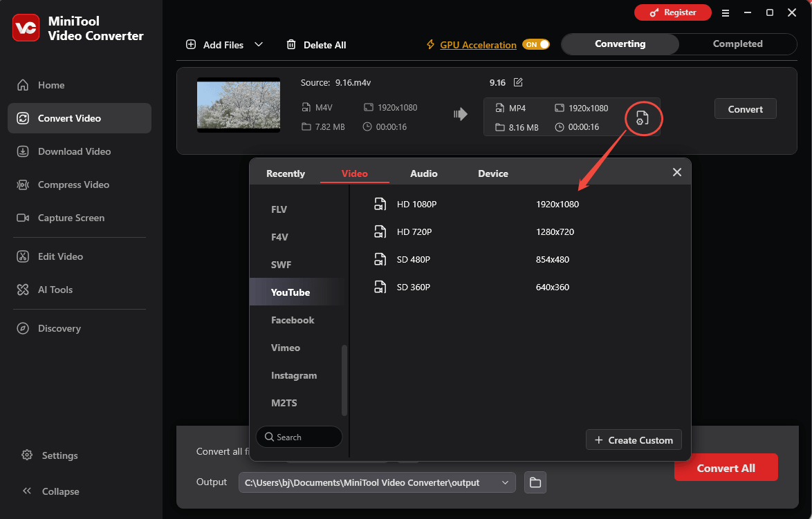Click the Convert button for 9.16
The image size is (812, 519).
(x=745, y=108)
